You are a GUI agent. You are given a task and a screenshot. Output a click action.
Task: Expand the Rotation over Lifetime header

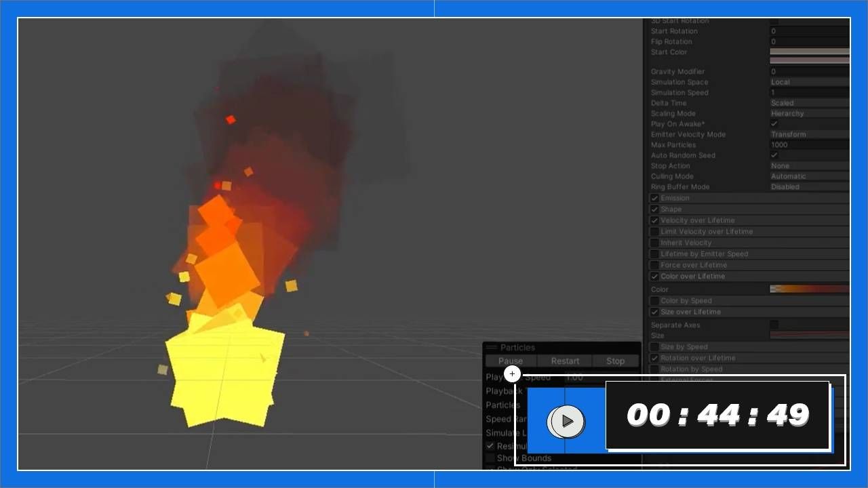coord(749,358)
